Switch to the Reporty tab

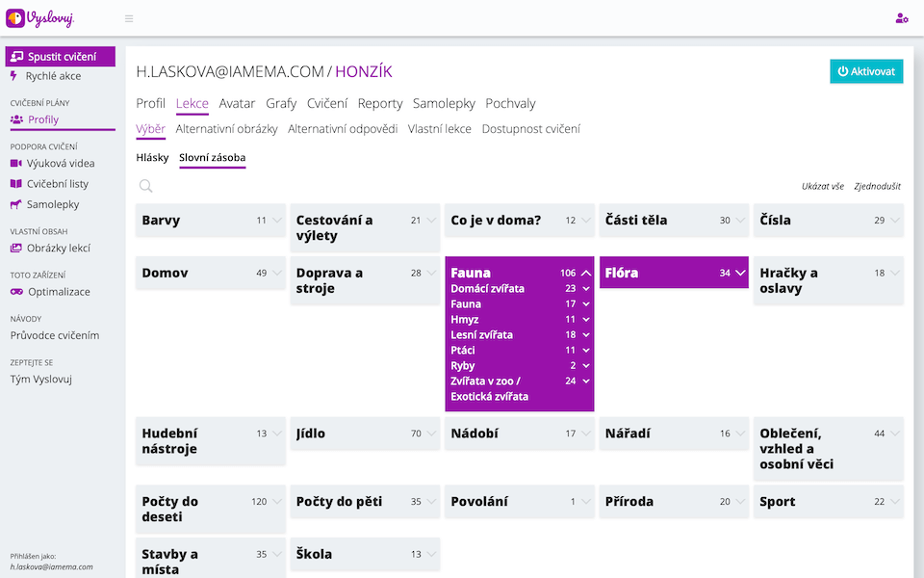(x=379, y=104)
